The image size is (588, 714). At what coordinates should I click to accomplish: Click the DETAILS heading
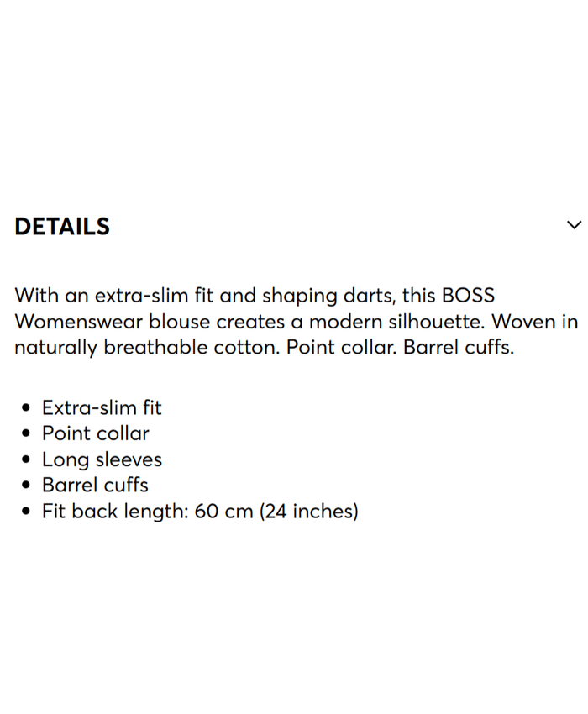pos(62,226)
